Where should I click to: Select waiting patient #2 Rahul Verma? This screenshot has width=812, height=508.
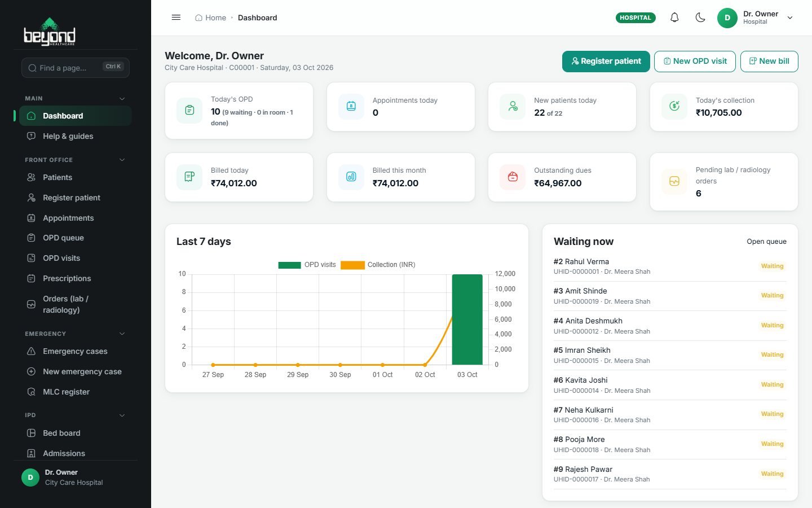[670, 266]
